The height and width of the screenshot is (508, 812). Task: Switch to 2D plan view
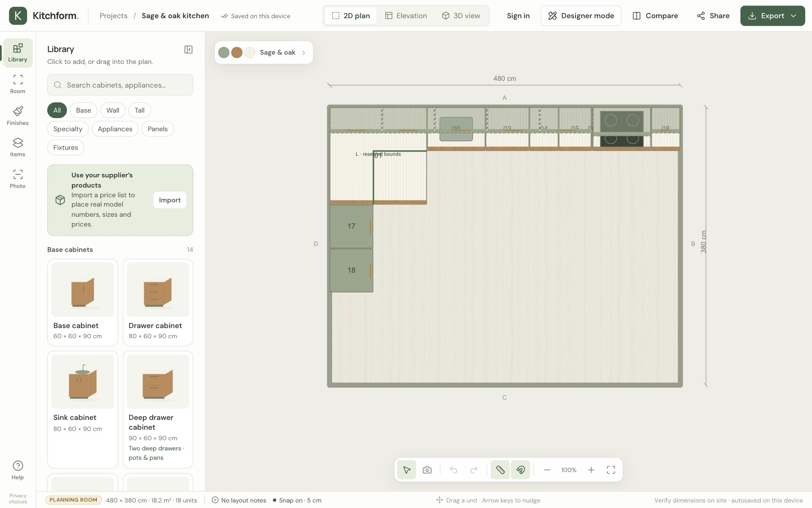click(x=351, y=16)
